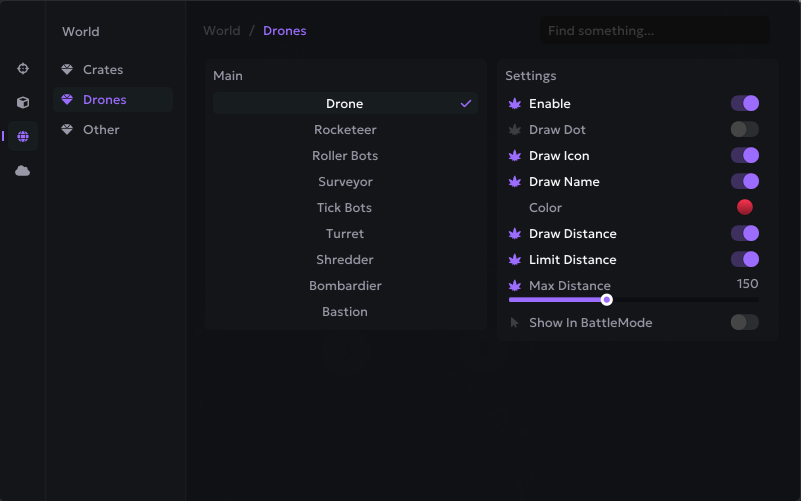Turn on the Draw Dot toggle
The image size is (801, 501).
[744, 130]
